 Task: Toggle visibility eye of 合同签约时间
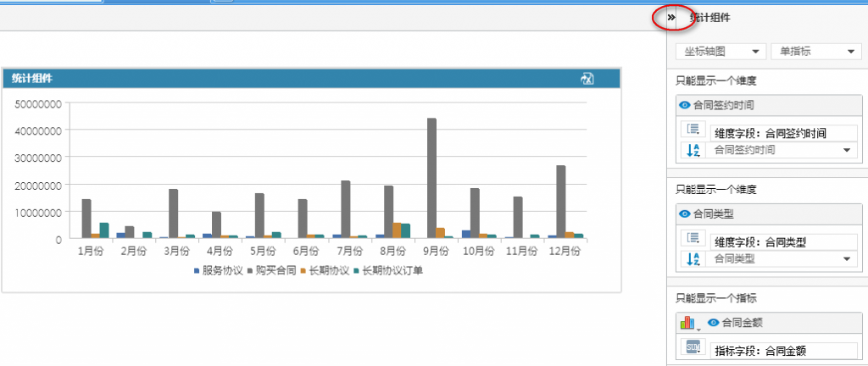685,105
